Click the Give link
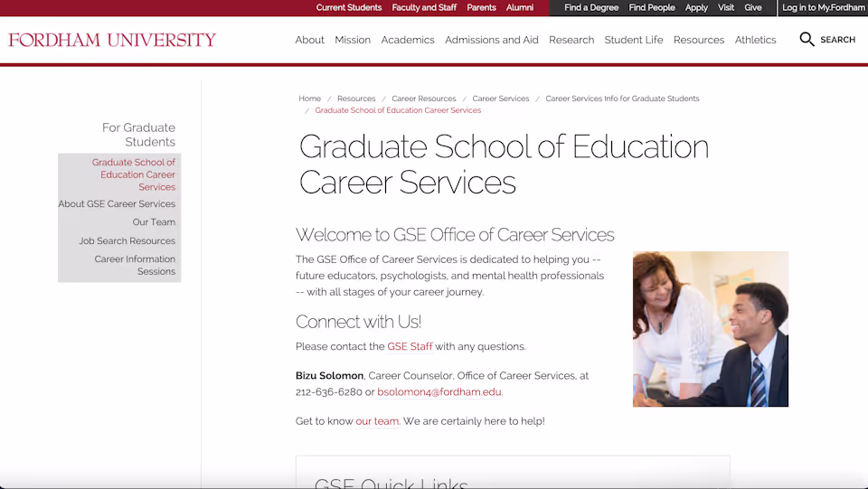This screenshot has width=868, height=489. coord(753,8)
